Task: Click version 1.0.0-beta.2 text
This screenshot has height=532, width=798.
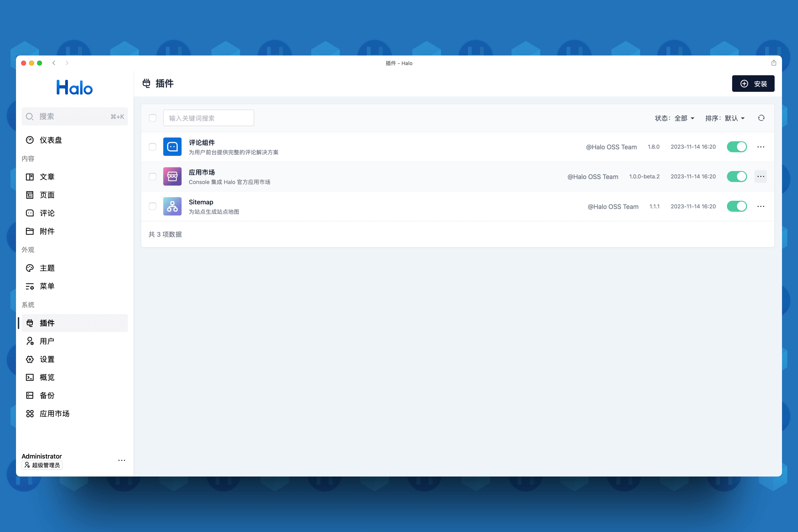Action: click(x=644, y=177)
